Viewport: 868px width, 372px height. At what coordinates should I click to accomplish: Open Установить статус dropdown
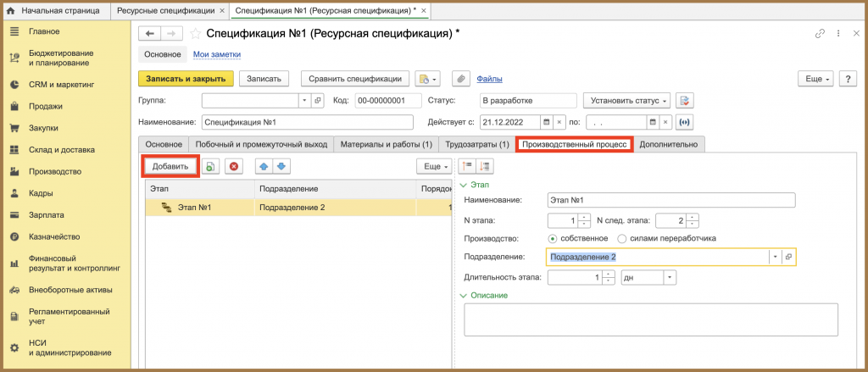pos(626,101)
